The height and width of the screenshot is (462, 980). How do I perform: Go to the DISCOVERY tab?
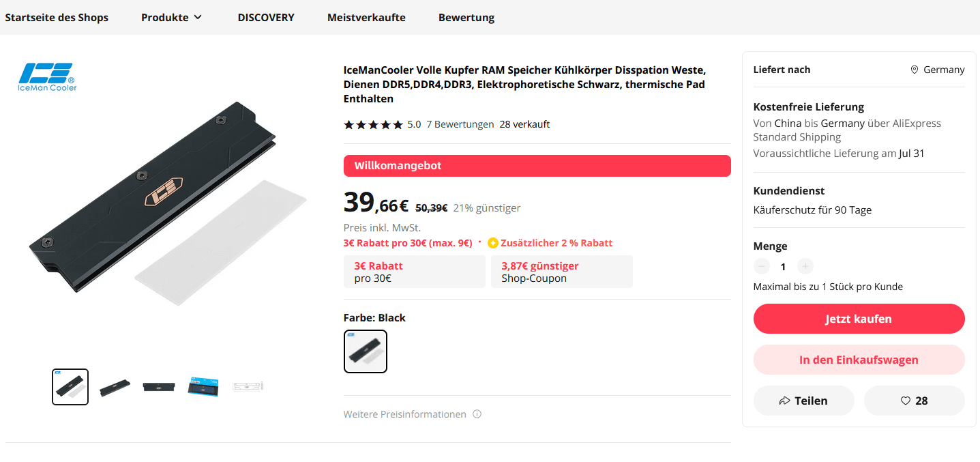[x=266, y=18]
